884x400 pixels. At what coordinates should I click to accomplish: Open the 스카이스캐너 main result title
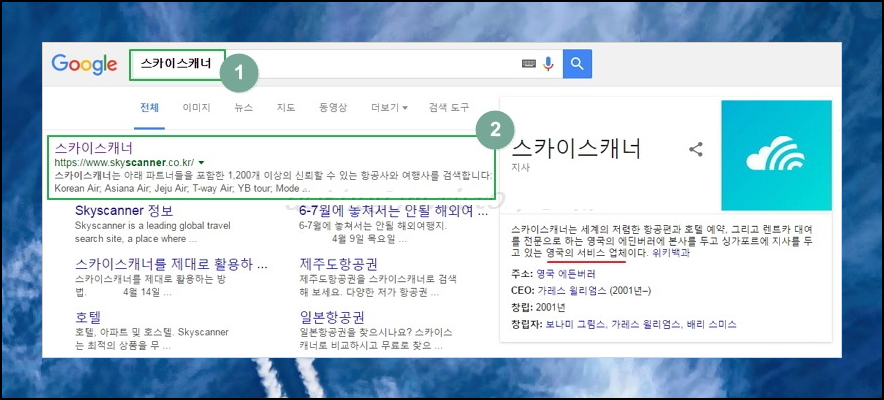coord(94,148)
